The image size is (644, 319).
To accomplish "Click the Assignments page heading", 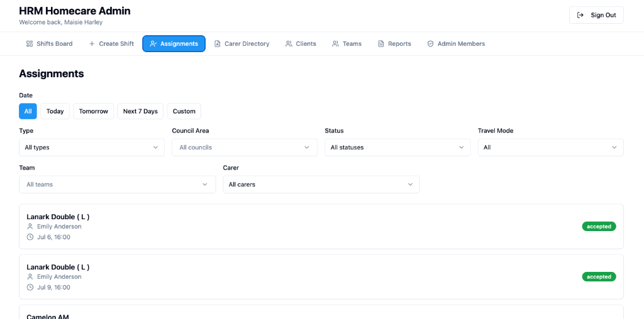I will (52, 74).
